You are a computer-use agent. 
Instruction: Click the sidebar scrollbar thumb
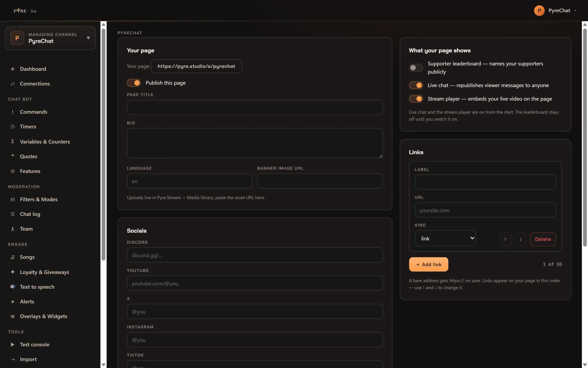(x=104, y=145)
